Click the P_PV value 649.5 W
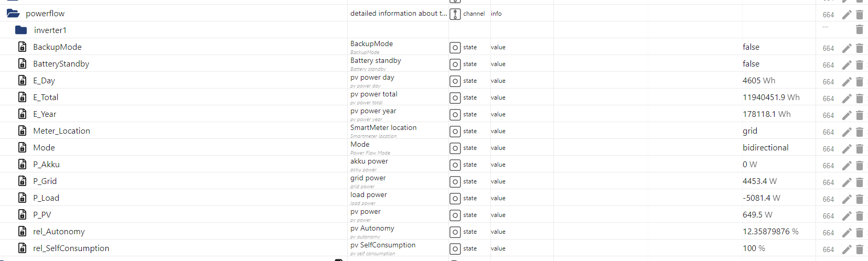868x261 pixels. pyautogui.click(x=757, y=215)
